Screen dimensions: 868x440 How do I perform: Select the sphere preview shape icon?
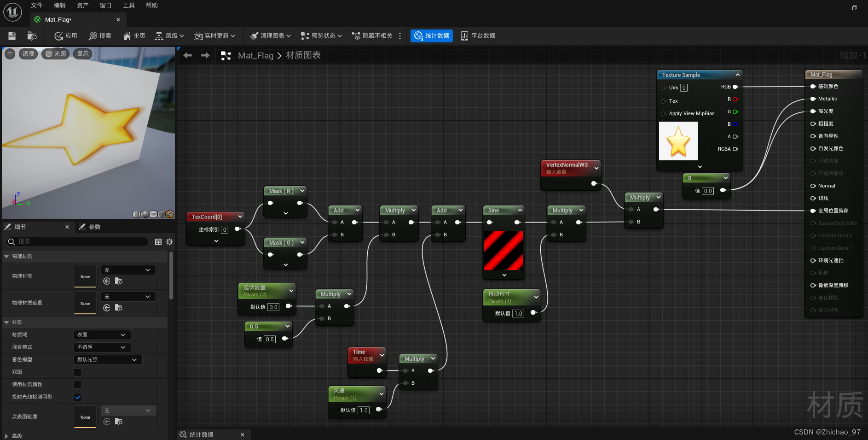(x=145, y=214)
